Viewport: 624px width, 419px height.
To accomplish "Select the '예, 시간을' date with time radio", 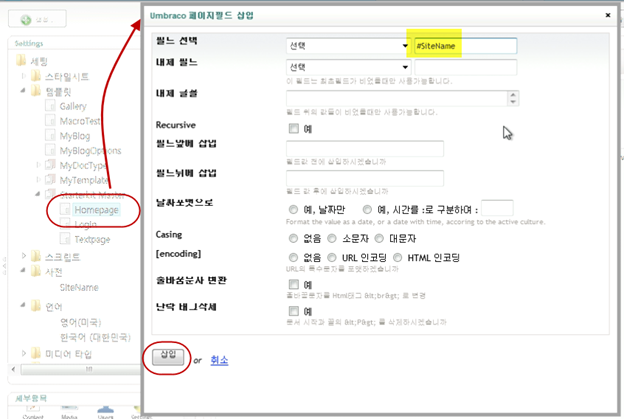I will [367, 209].
